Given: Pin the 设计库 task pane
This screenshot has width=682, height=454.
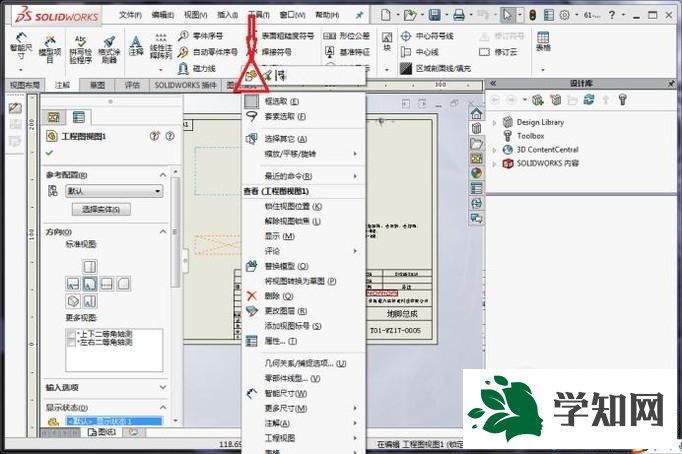Looking at the screenshot, I should point(672,83).
